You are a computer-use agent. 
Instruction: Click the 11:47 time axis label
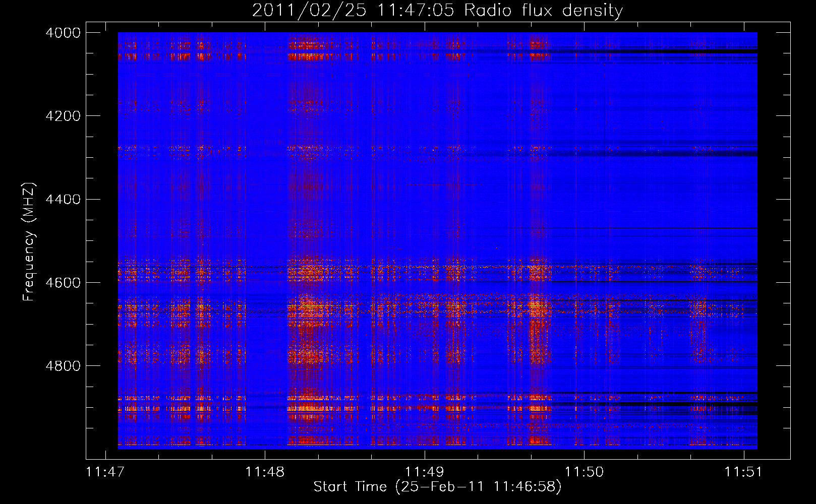105,472
